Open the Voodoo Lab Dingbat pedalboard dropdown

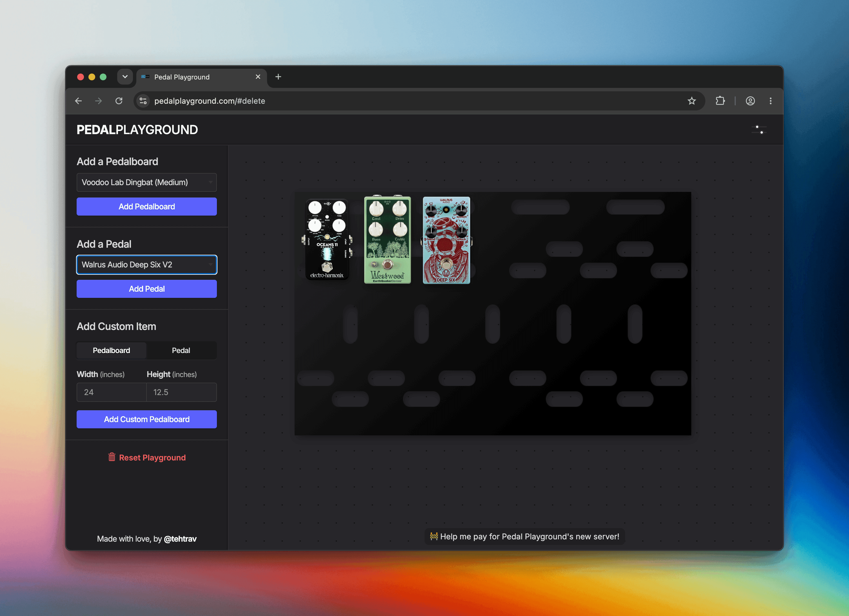pos(147,182)
